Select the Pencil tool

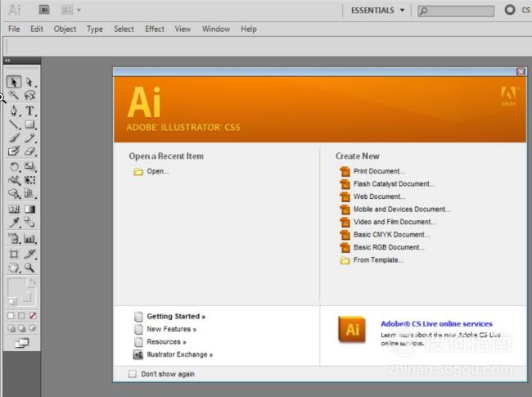tap(29, 138)
